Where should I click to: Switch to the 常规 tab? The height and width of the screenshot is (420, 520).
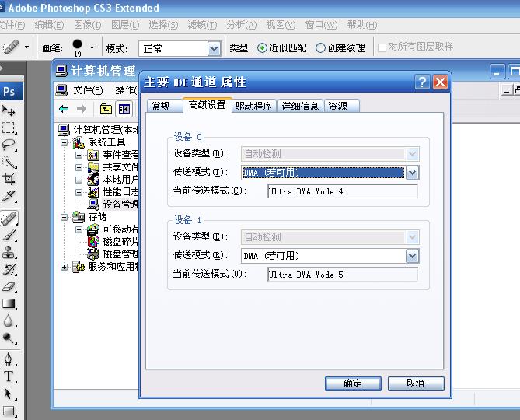164,106
